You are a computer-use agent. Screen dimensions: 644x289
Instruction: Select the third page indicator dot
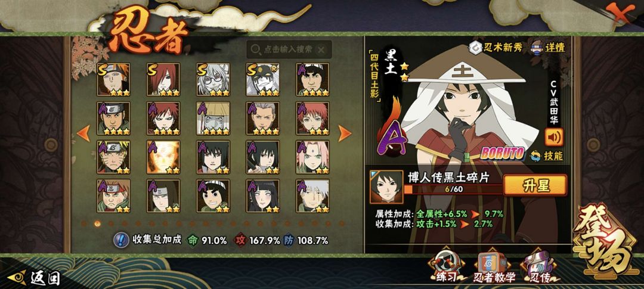111,223
